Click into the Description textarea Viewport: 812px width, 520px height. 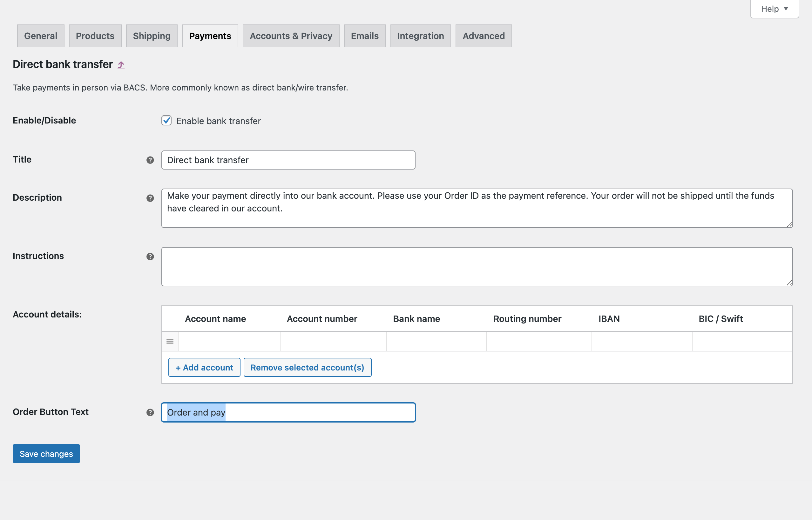coord(477,208)
